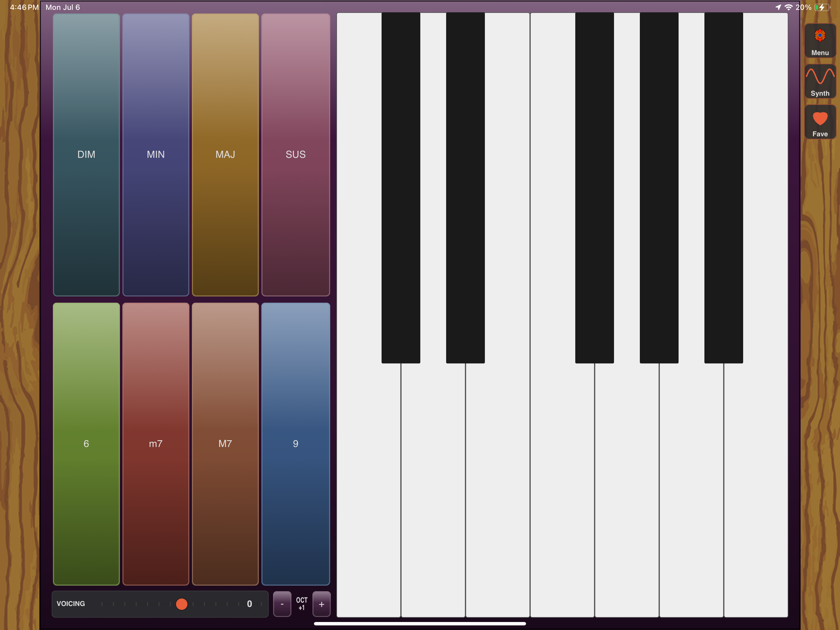Image resolution: width=840 pixels, height=630 pixels.
Task: Tap the 4:46 PM clock
Action: click(x=24, y=7)
